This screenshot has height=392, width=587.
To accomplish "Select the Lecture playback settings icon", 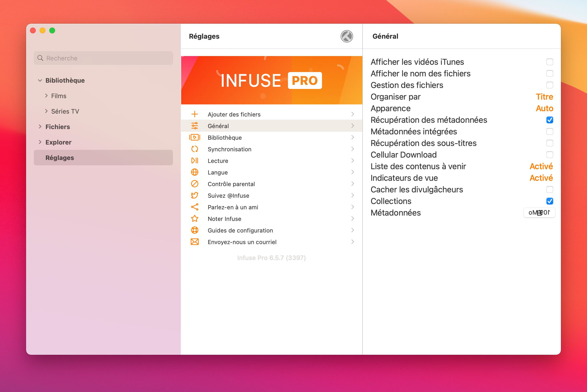I will (x=195, y=160).
